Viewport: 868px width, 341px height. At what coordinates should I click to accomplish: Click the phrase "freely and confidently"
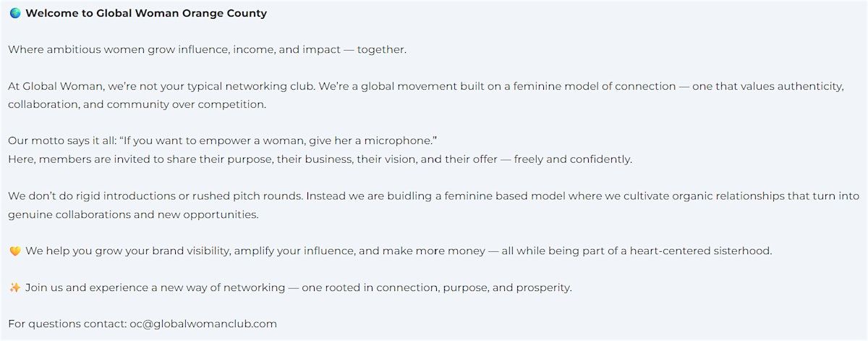point(573,159)
